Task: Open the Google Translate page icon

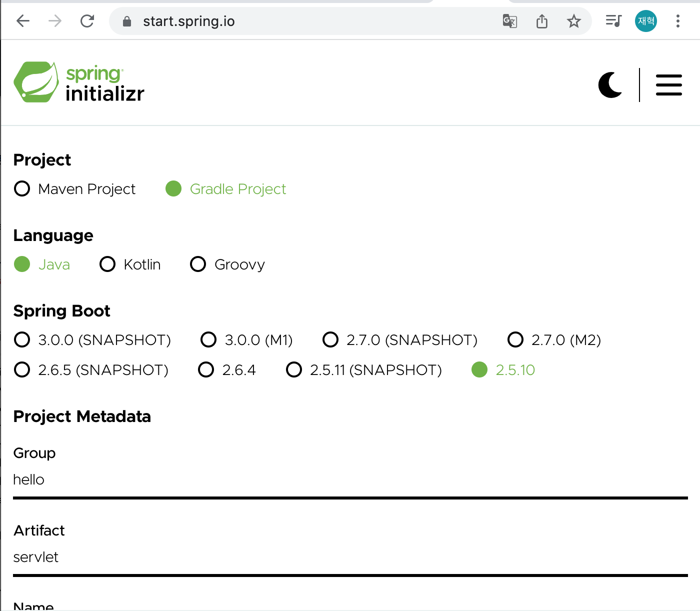Action: (510, 21)
